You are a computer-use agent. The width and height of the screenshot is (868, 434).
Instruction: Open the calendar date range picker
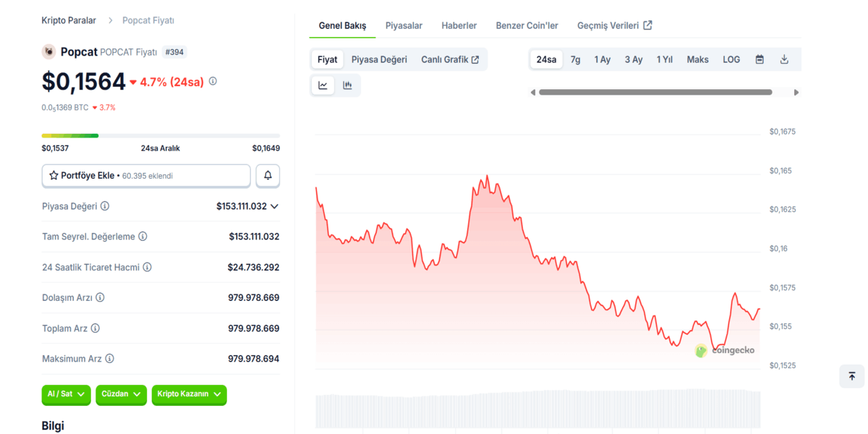coord(759,59)
